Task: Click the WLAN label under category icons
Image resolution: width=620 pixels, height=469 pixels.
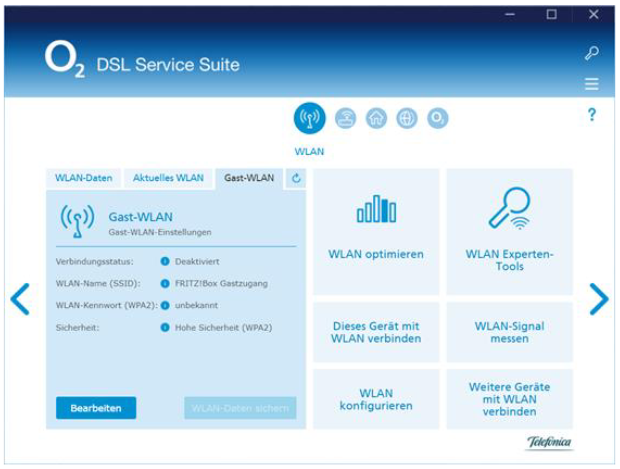Action: (309, 151)
